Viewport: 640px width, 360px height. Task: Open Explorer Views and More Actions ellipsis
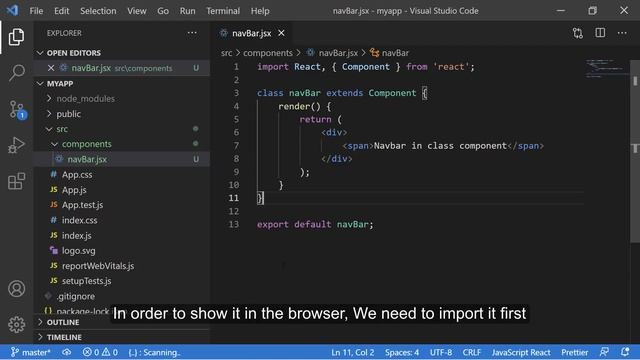pyautogui.click(x=192, y=33)
